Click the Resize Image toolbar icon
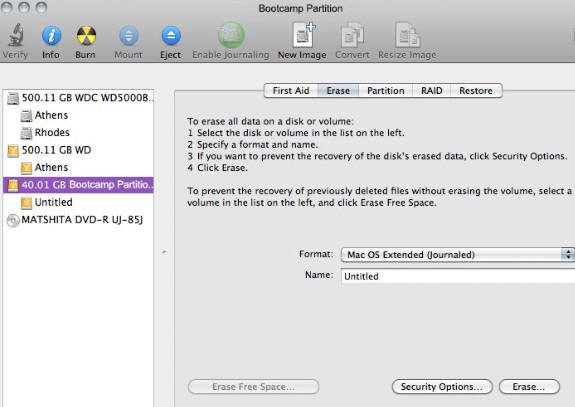Image resolution: width=575 pixels, height=407 pixels. [407, 35]
